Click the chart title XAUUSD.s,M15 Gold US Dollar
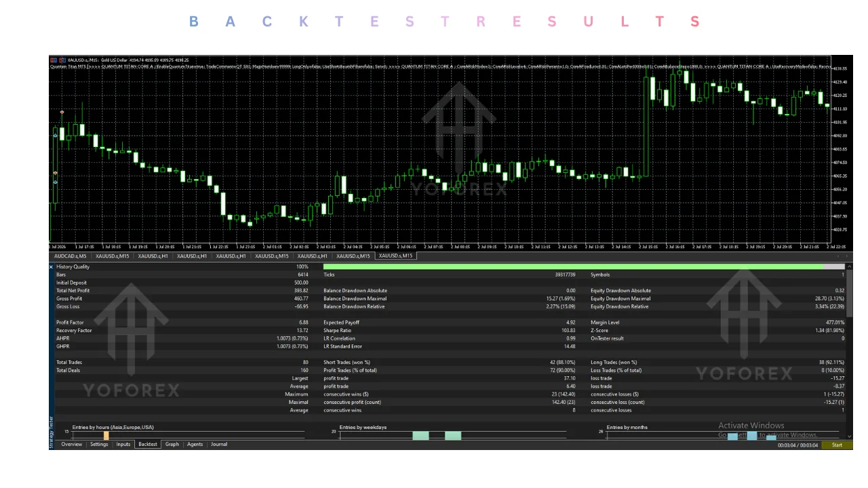The width and height of the screenshot is (868, 488). tap(99, 60)
